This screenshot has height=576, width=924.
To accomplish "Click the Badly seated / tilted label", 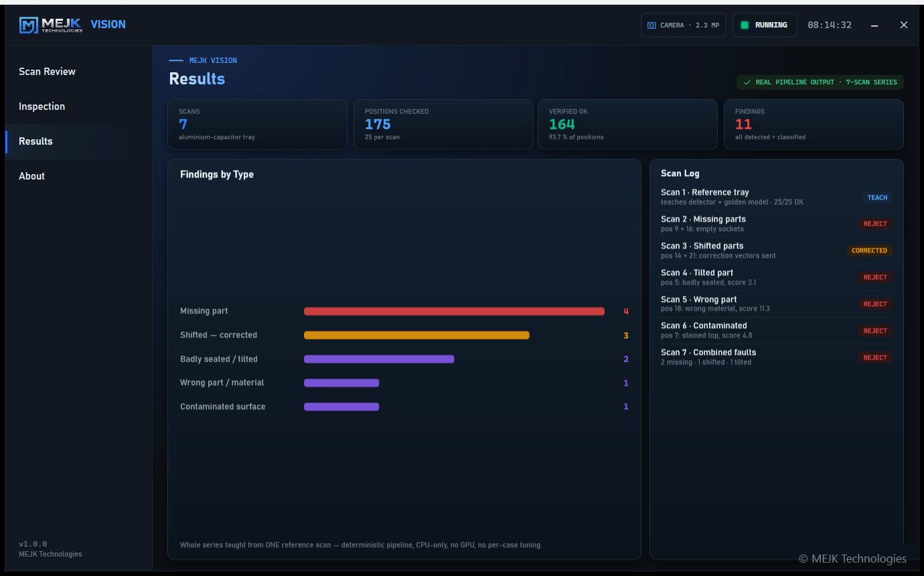I will coord(219,359).
